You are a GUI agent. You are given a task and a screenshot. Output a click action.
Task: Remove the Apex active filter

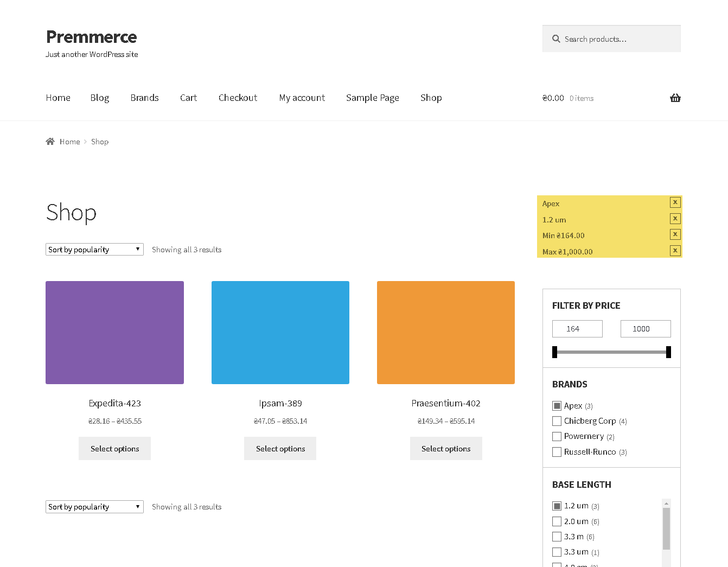click(x=675, y=202)
